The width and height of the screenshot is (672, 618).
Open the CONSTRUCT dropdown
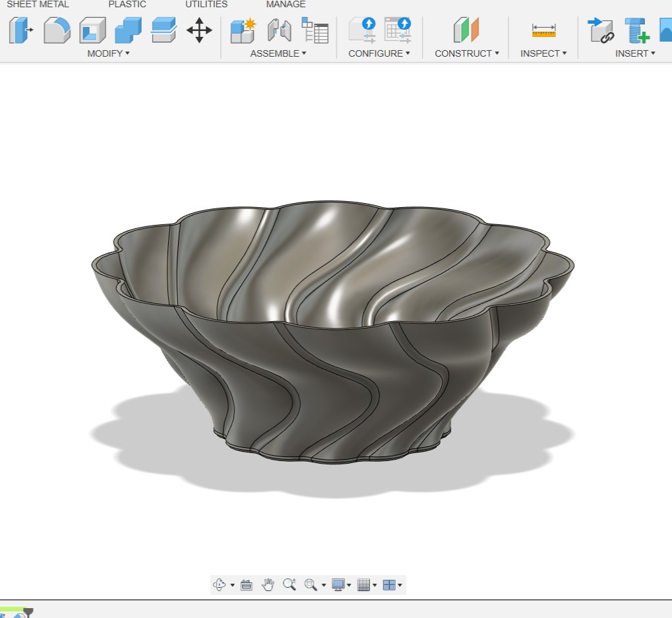pyautogui.click(x=467, y=53)
